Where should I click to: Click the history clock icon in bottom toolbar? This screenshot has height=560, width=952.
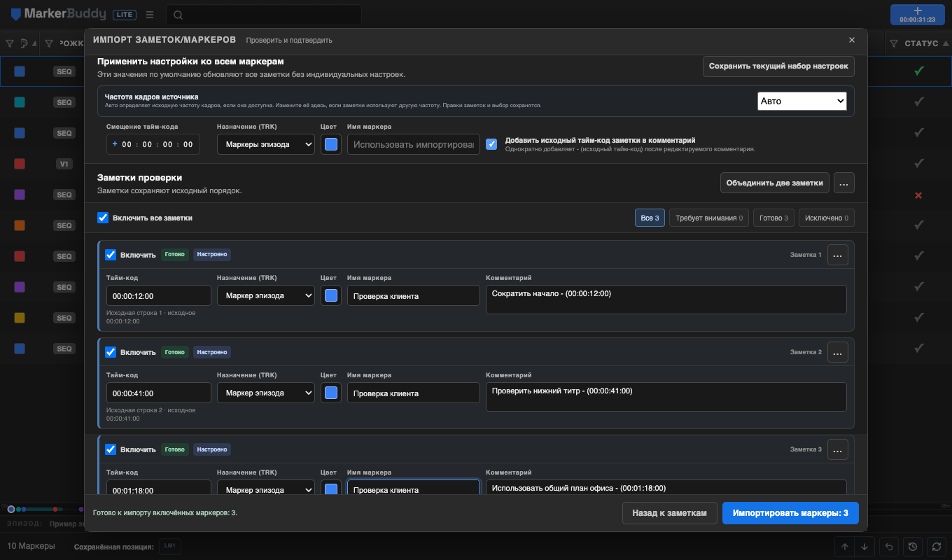point(912,547)
